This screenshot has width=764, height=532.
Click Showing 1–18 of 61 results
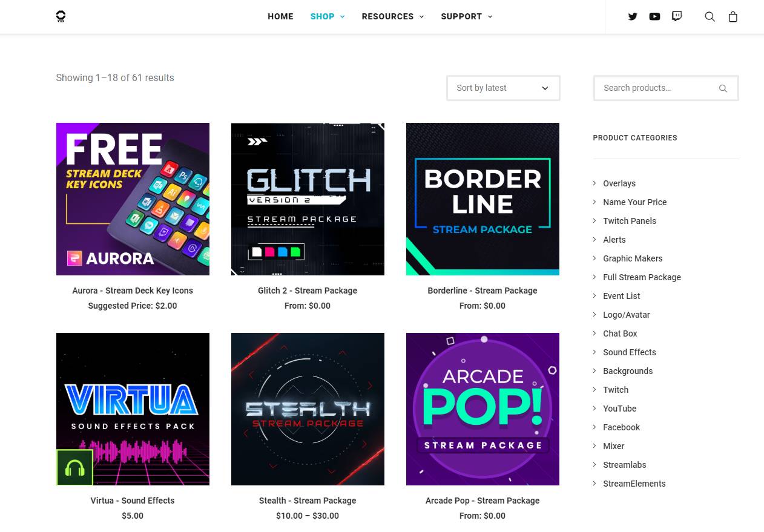point(115,77)
